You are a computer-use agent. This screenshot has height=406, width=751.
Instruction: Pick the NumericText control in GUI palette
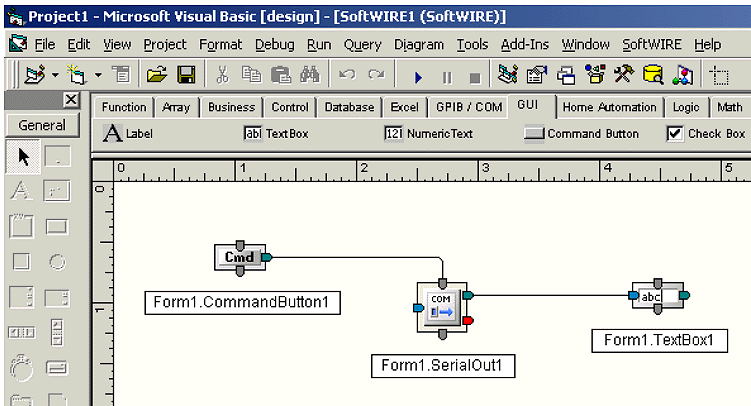[x=428, y=134]
